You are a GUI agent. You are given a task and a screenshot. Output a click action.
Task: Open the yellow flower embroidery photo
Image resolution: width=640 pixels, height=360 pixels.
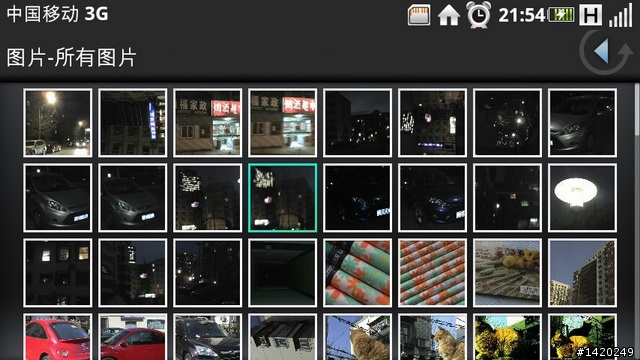point(507,273)
